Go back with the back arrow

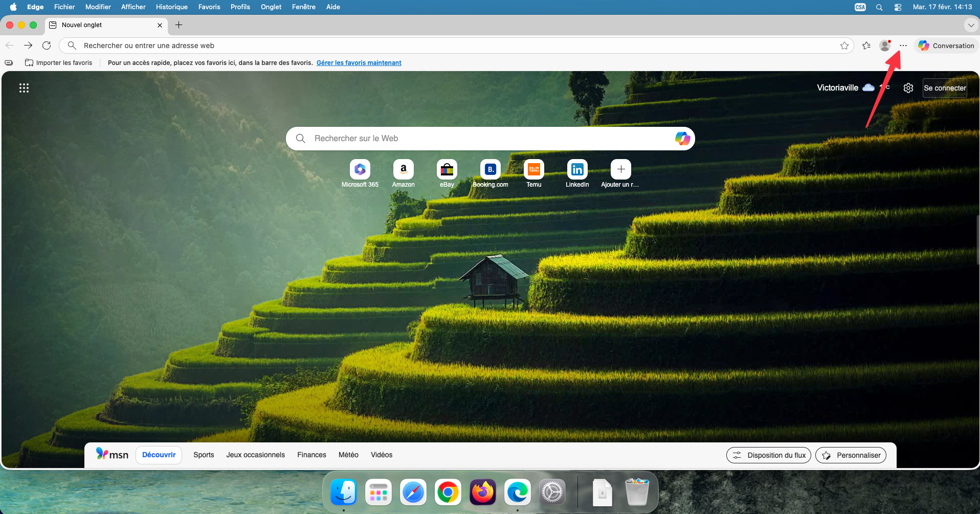coord(9,46)
